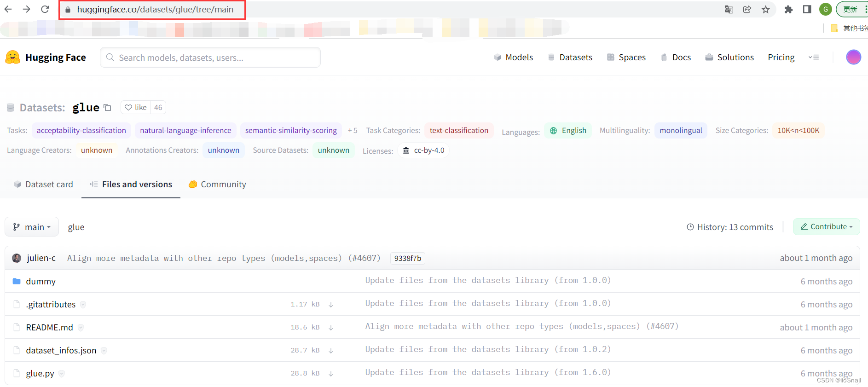Image resolution: width=868 pixels, height=387 pixels.
Task: Toggle the browser side panel icon
Action: pyautogui.click(x=807, y=9)
